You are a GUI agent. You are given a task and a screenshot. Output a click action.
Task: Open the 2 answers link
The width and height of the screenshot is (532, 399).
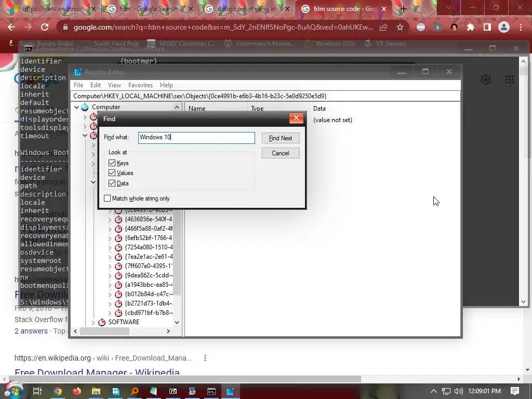31,331
